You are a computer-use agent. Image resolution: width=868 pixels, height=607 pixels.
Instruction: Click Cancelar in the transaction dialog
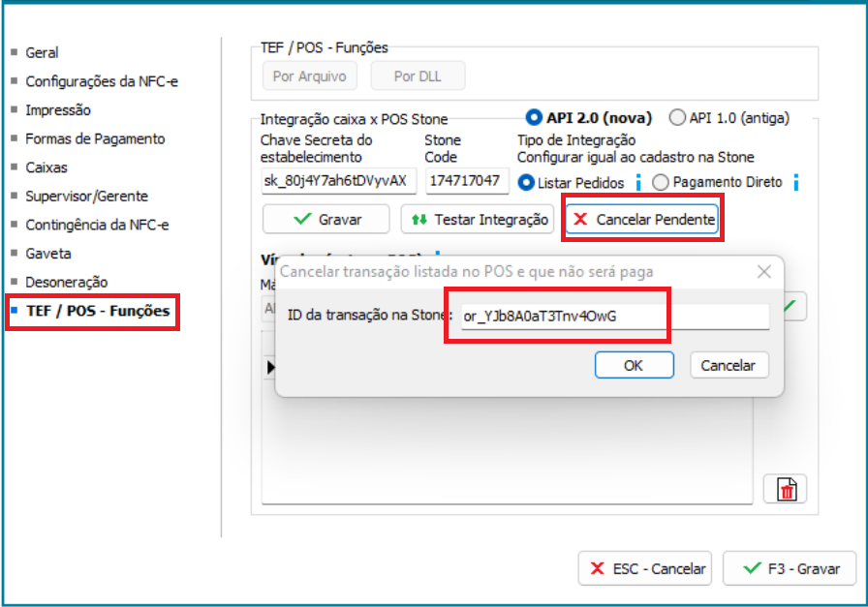(x=728, y=365)
